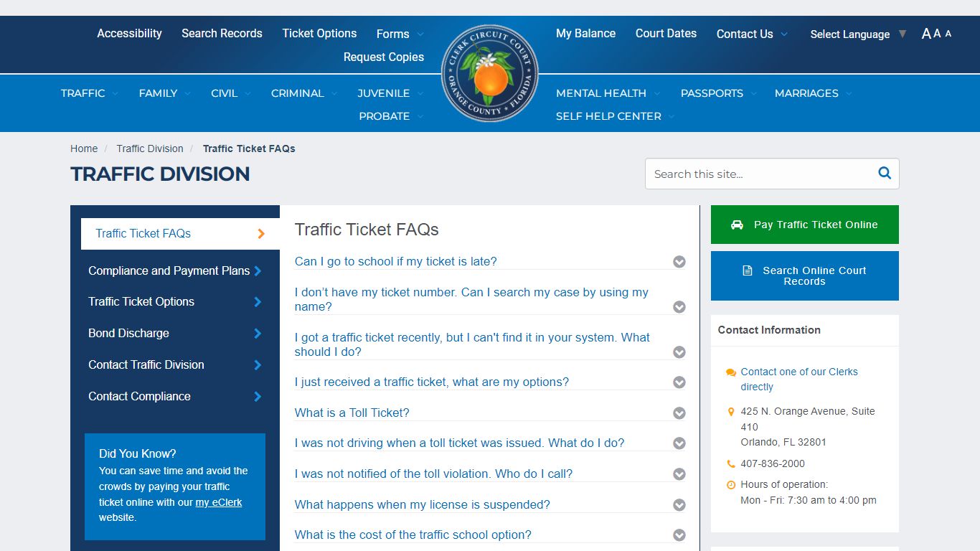Select the largest A text size
Image resolution: width=980 pixels, height=551 pixels.
tap(926, 34)
